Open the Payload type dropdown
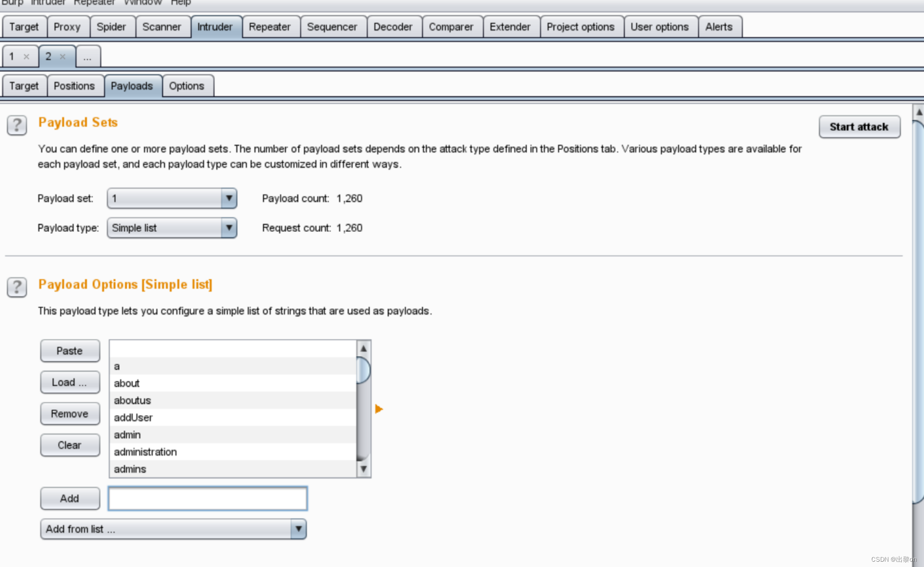924x567 pixels. [x=172, y=228]
